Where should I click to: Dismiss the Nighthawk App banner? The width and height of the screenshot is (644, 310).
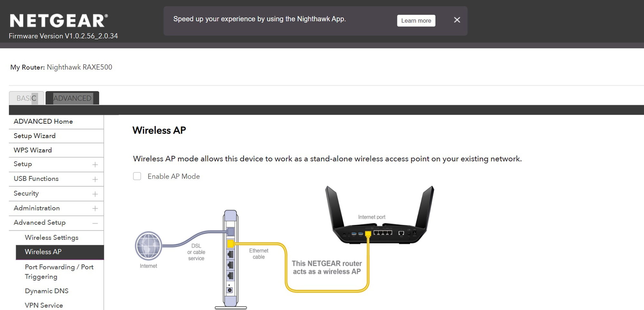(x=457, y=20)
